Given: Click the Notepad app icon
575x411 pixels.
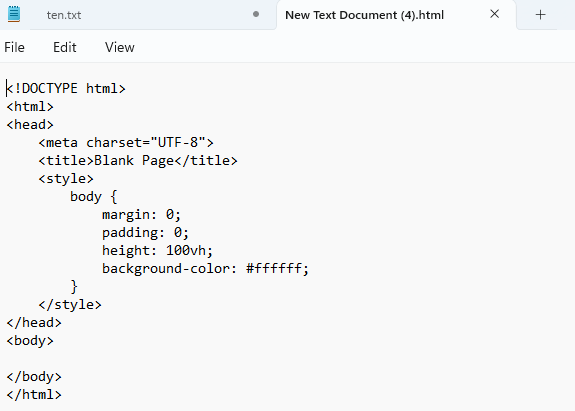Looking at the screenshot, I should [14, 14].
